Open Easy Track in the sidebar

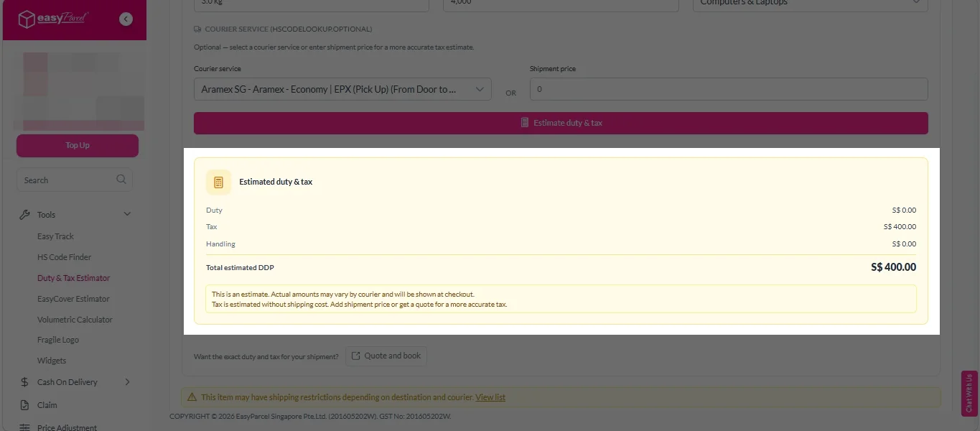55,236
